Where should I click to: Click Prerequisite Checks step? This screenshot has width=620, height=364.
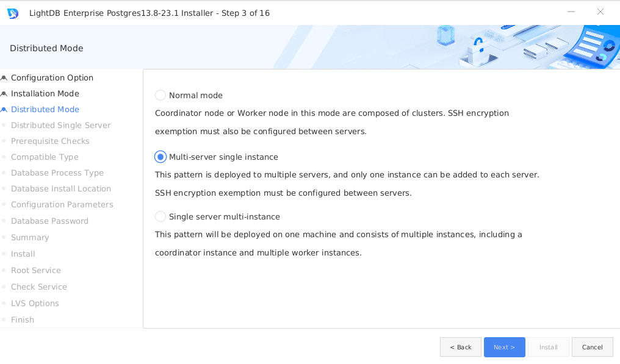click(x=50, y=141)
